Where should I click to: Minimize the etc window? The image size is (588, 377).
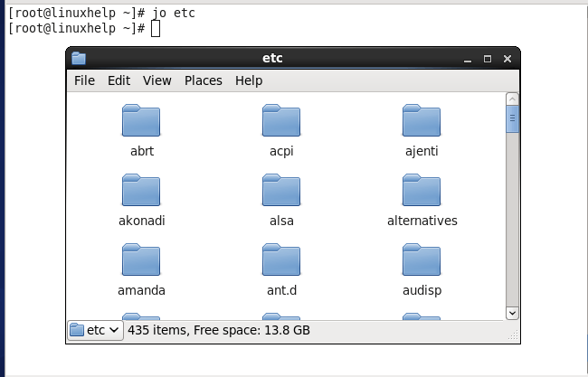point(468,59)
